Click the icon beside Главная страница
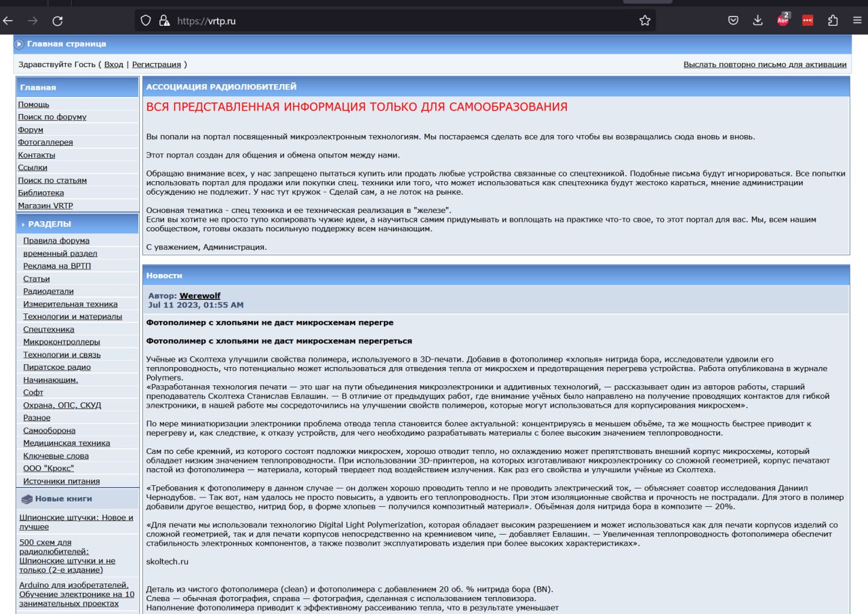 pos(19,44)
